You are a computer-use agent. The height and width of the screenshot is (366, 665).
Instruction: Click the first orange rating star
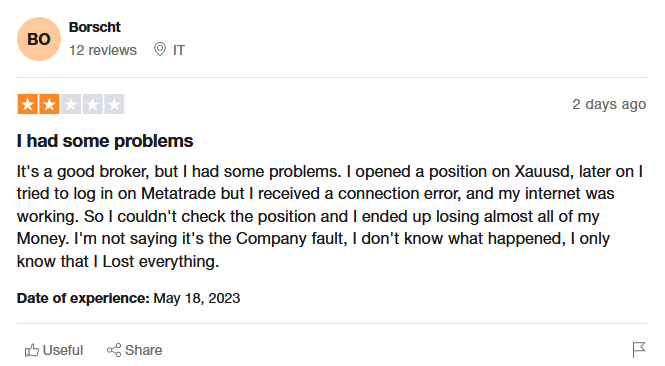28,104
